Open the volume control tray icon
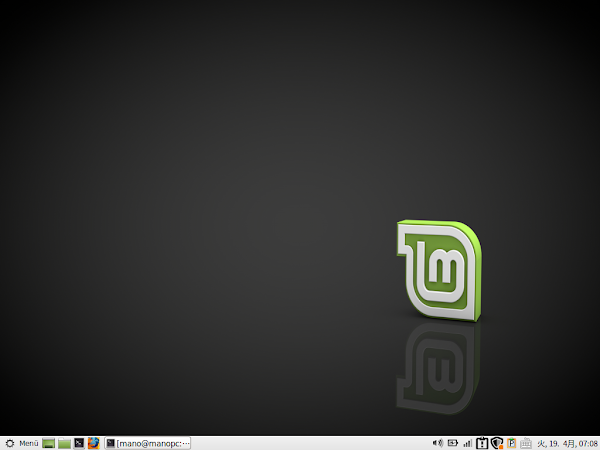The image size is (600, 450). (x=438, y=443)
